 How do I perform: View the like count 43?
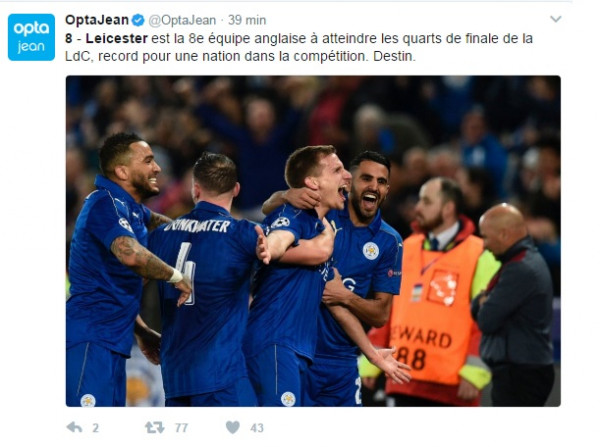pos(257,428)
